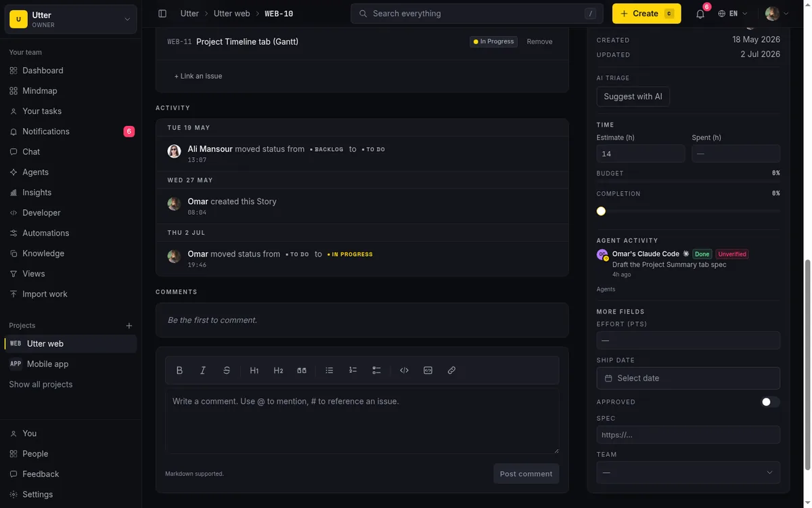Click the Create button
This screenshot has width=812, height=508.
[x=646, y=14]
